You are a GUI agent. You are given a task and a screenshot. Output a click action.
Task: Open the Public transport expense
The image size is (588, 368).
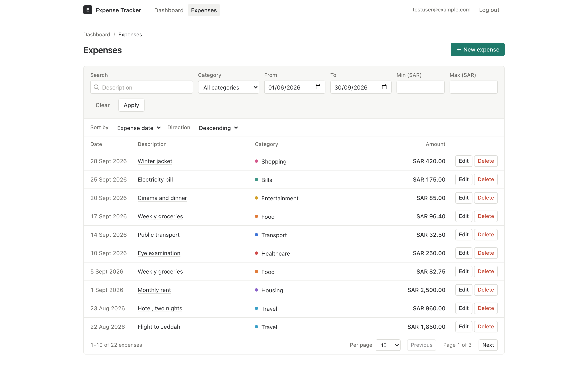159,235
